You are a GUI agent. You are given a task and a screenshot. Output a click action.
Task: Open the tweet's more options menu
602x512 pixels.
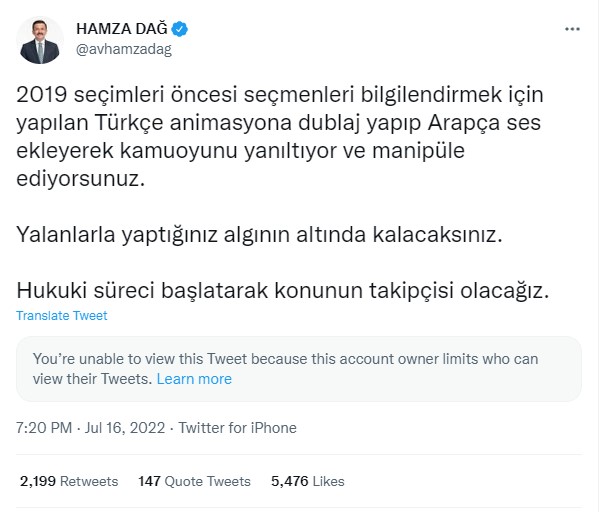[x=572, y=30]
